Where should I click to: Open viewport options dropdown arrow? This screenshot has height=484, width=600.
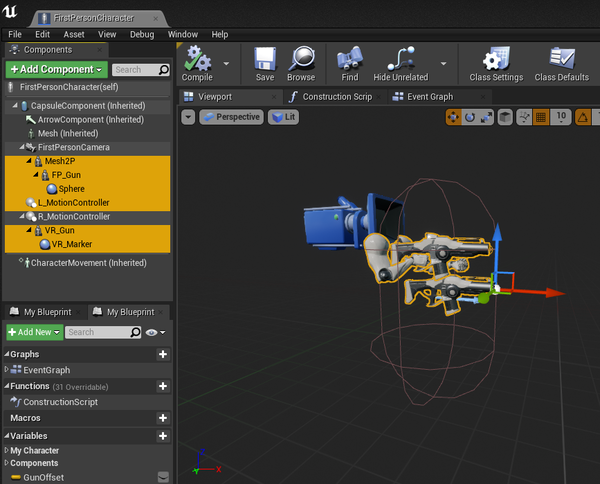(188, 117)
